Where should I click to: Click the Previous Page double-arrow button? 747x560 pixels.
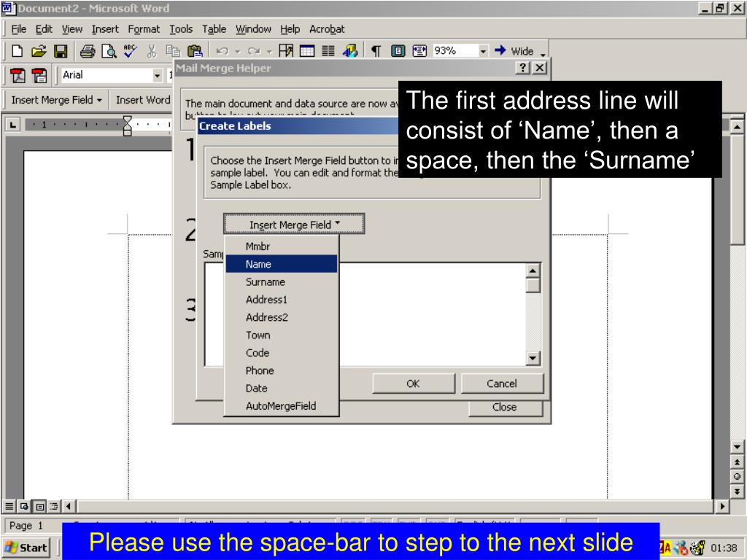click(x=737, y=462)
